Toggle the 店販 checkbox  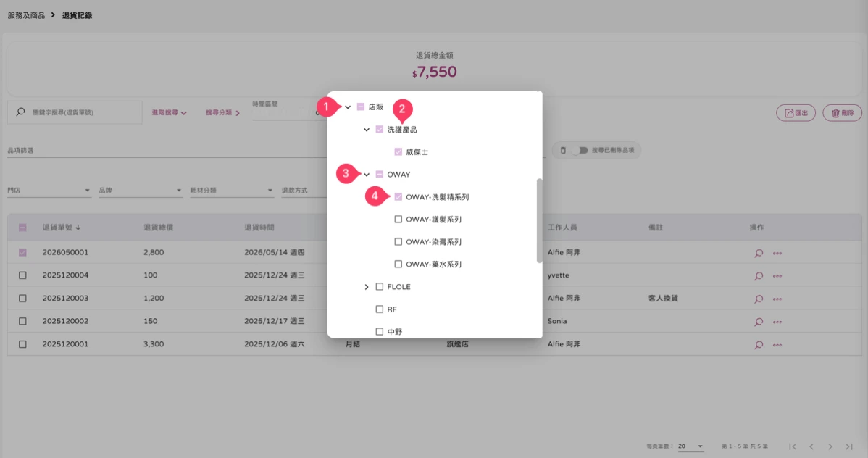pos(360,107)
